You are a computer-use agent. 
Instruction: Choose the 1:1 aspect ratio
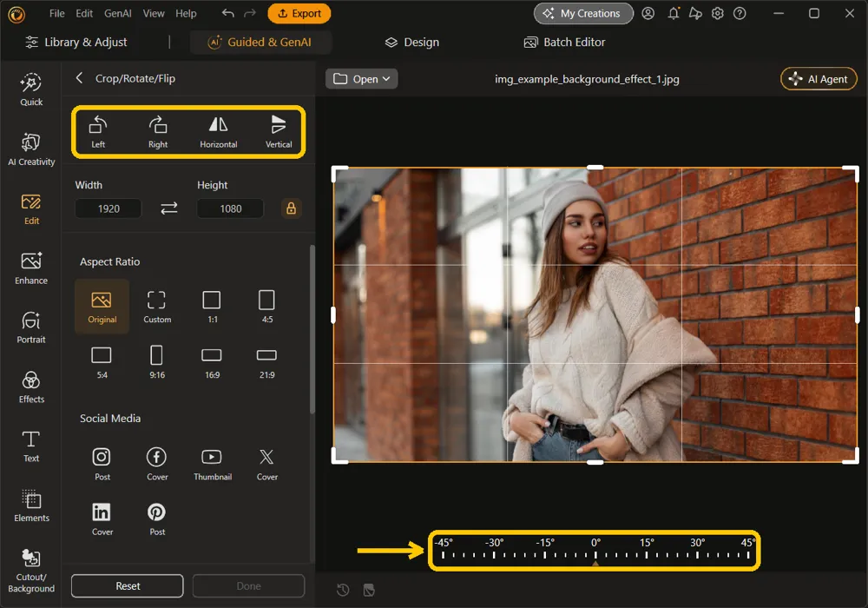[x=212, y=307]
